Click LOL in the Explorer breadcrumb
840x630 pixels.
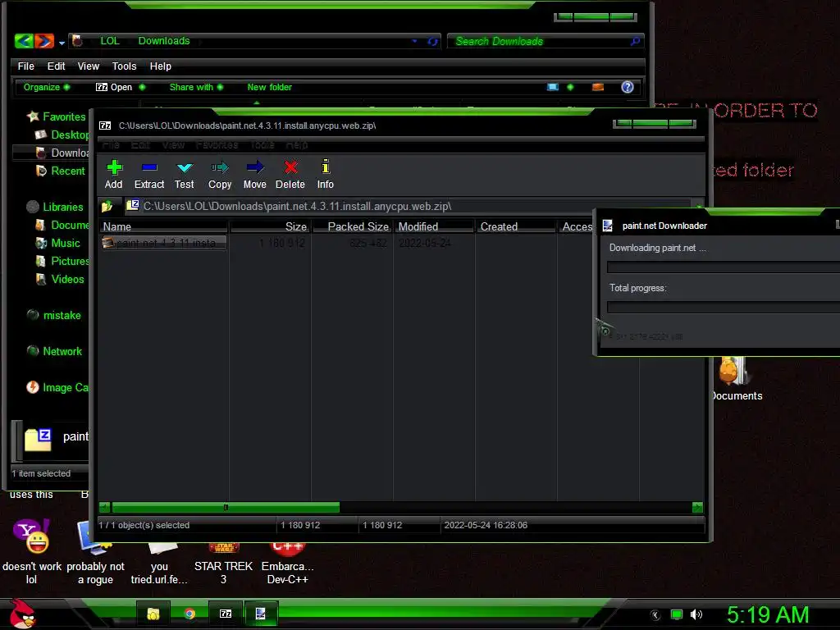point(110,41)
